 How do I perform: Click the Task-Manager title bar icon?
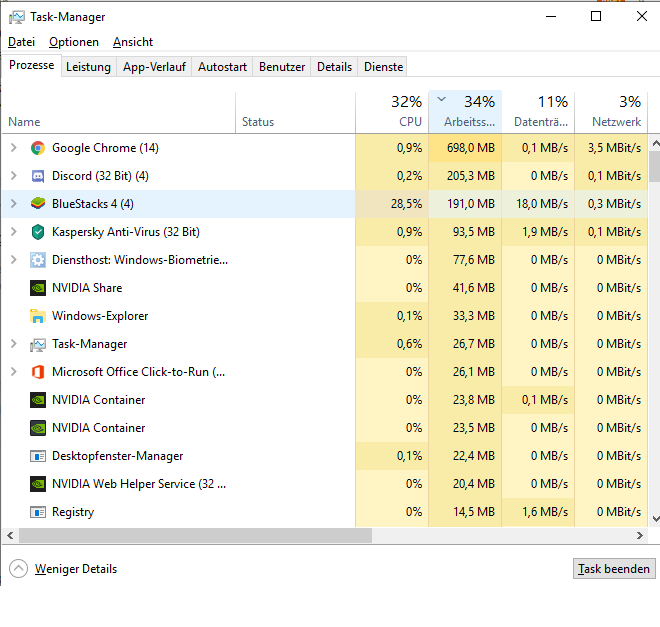click(x=17, y=17)
